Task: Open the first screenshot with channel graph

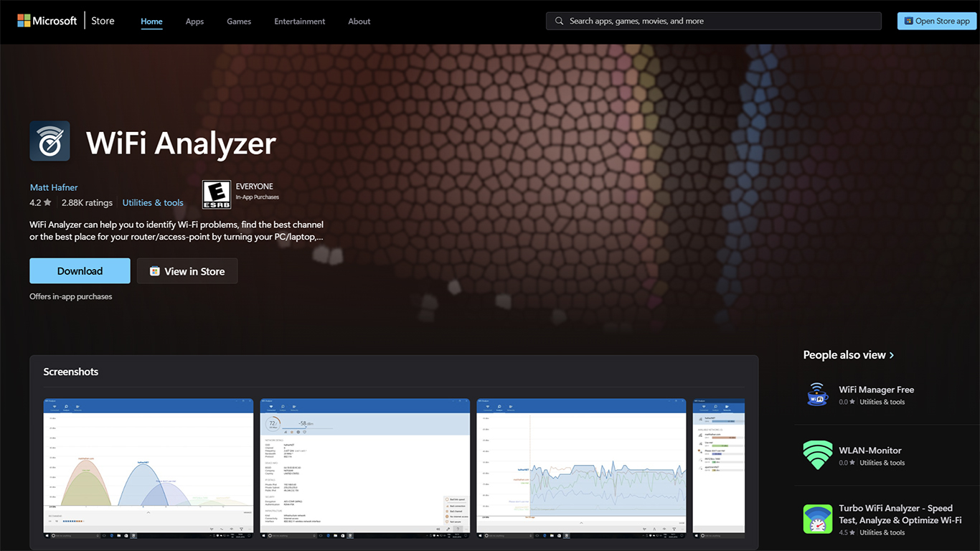Action: [149, 468]
